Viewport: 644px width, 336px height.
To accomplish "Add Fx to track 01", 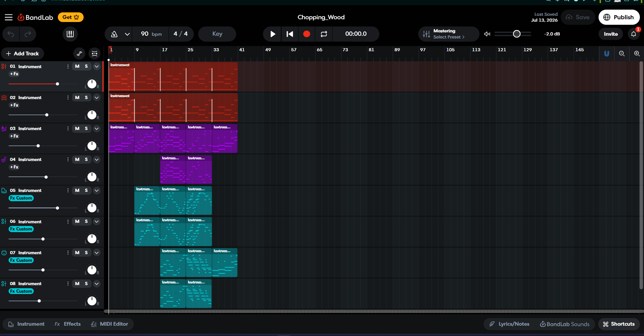I will point(14,74).
